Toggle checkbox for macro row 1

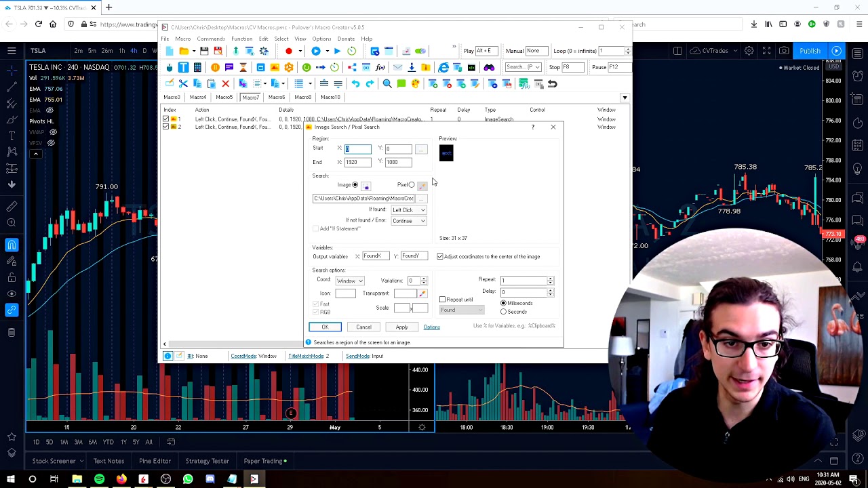[165, 119]
